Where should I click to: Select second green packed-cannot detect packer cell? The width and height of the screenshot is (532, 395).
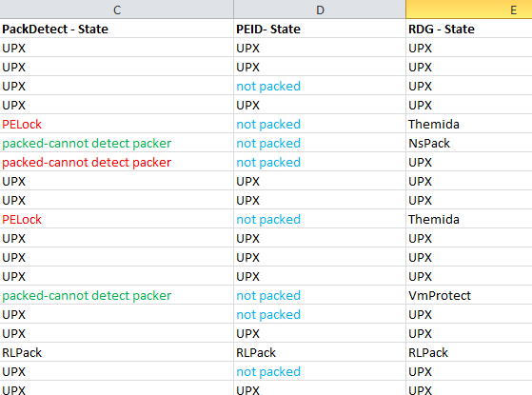(117, 296)
